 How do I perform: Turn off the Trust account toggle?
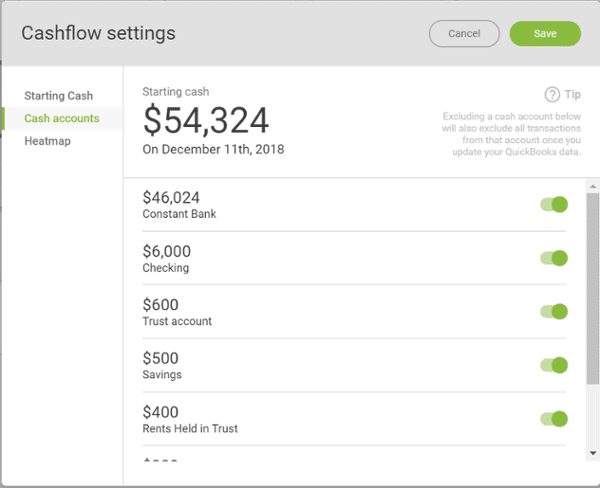click(x=554, y=312)
